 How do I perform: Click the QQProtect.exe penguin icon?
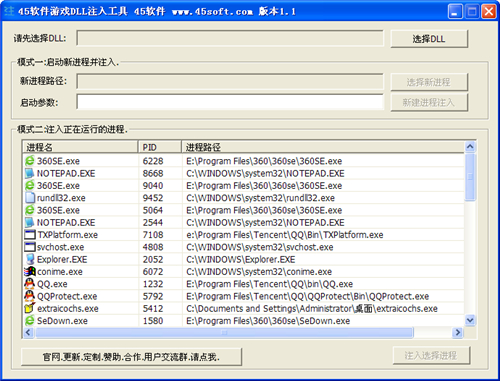tap(29, 296)
